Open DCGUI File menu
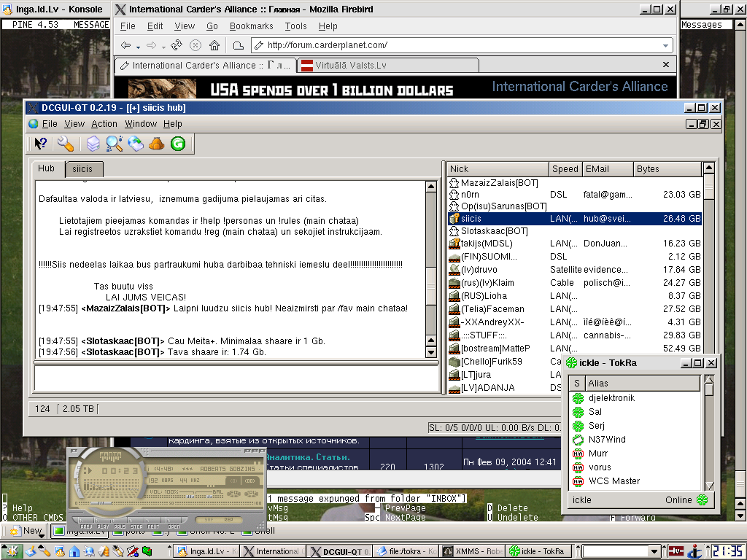Viewport: 747px width, 560px height. click(x=50, y=124)
